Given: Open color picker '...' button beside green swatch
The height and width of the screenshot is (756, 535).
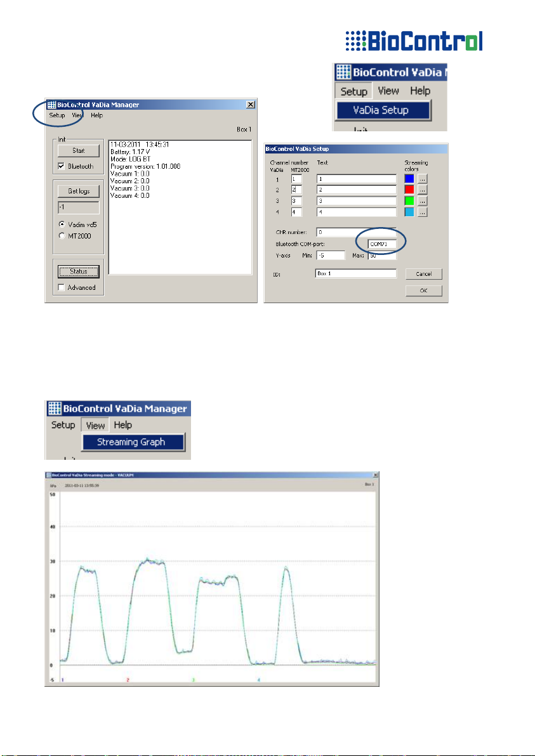Looking at the screenshot, I should click(423, 201).
